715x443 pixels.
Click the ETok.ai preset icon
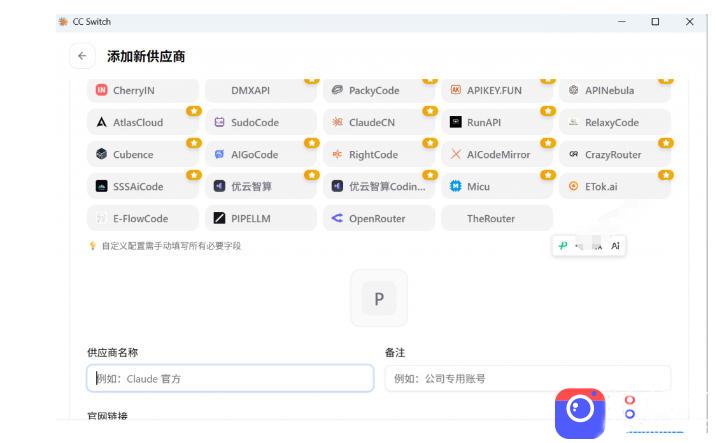pos(574,186)
